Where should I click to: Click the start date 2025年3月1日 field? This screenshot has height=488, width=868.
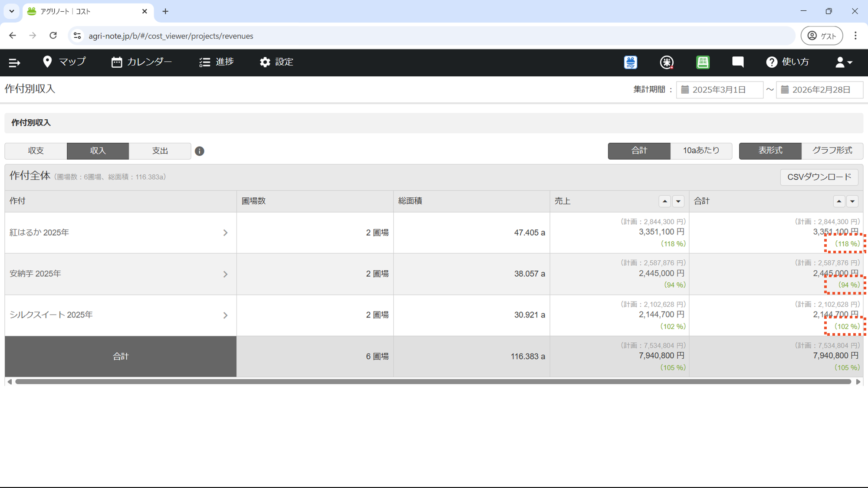719,90
